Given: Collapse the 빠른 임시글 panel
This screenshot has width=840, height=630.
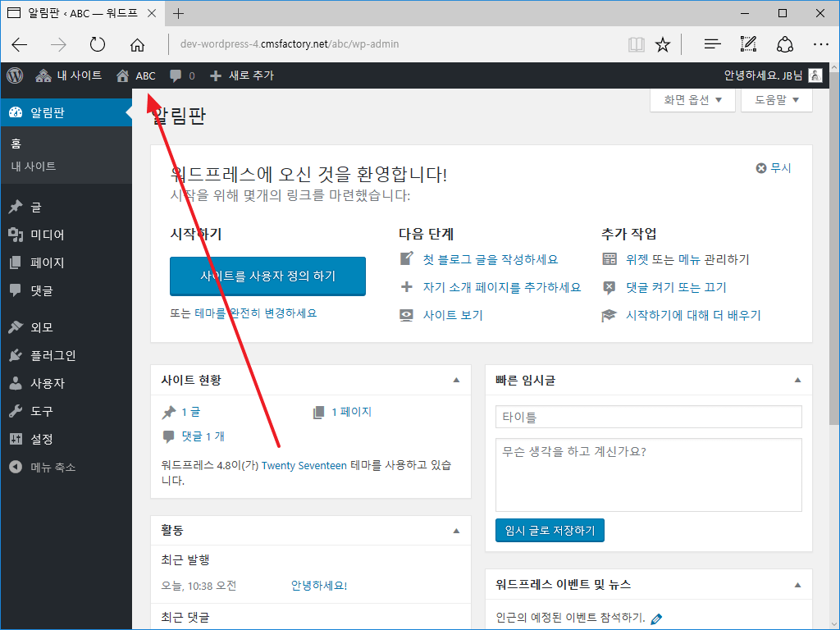Looking at the screenshot, I should tap(797, 381).
